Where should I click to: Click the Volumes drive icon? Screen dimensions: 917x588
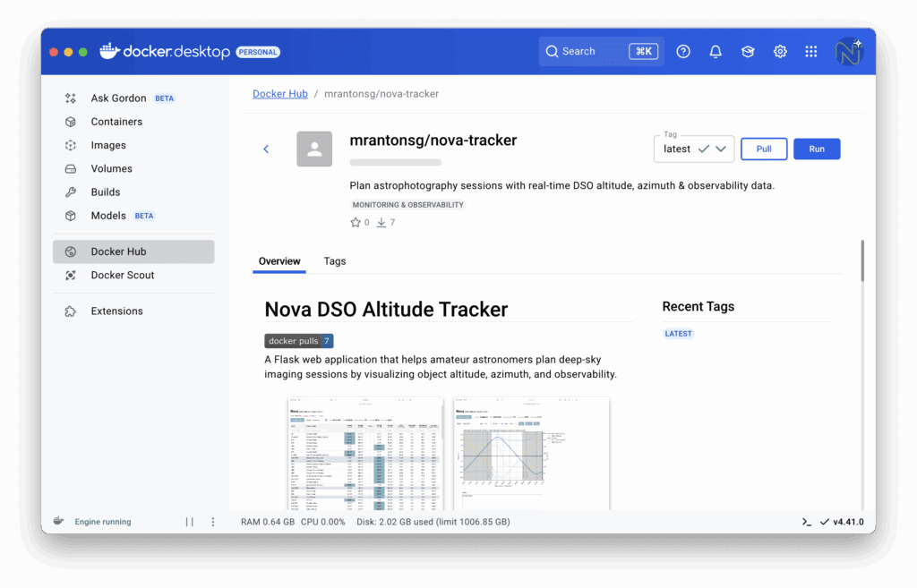click(71, 169)
